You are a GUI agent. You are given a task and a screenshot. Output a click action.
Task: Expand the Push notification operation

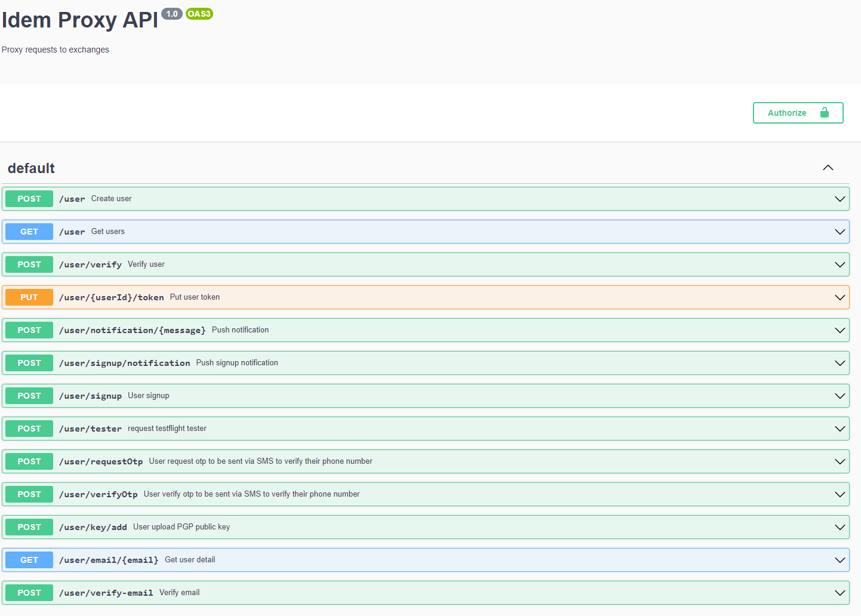840,329
